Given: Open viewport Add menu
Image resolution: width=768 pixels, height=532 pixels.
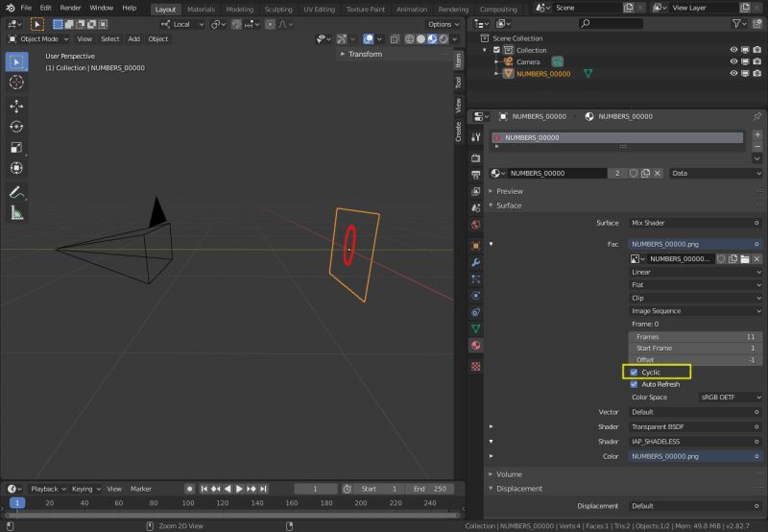Looking at the screenshot, I should tap(134, 39).
